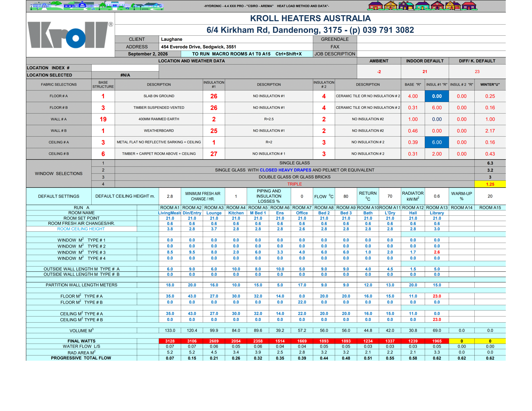The image size is (532, 411).
Task: Select the Din/Entry window type 3 value '9.5'
Action: tap(192, 252)
